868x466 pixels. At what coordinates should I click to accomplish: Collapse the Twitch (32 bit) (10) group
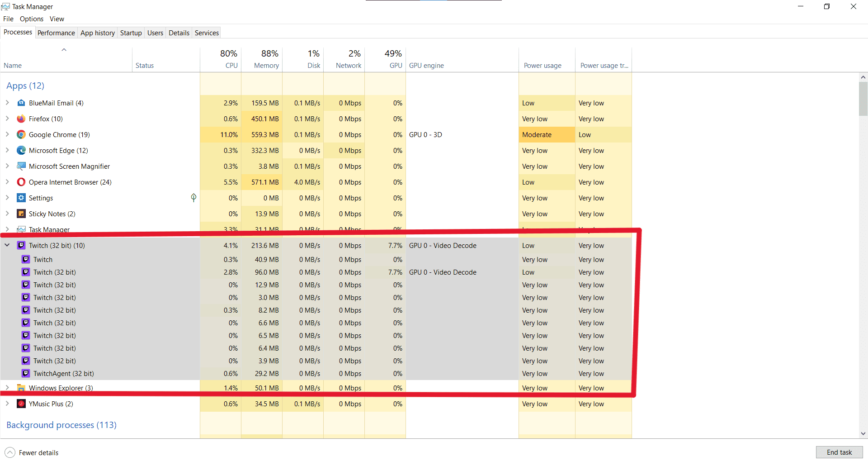coord(7,245)
